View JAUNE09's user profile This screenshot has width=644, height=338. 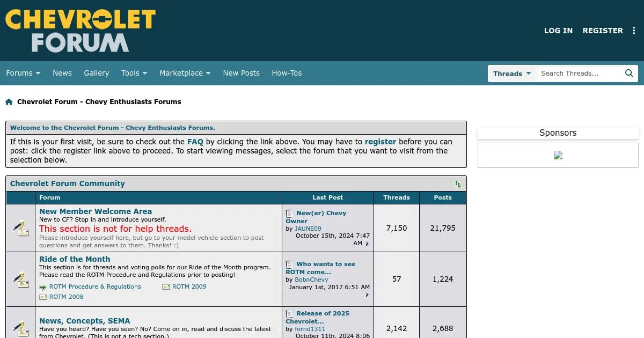pos(308,229)
